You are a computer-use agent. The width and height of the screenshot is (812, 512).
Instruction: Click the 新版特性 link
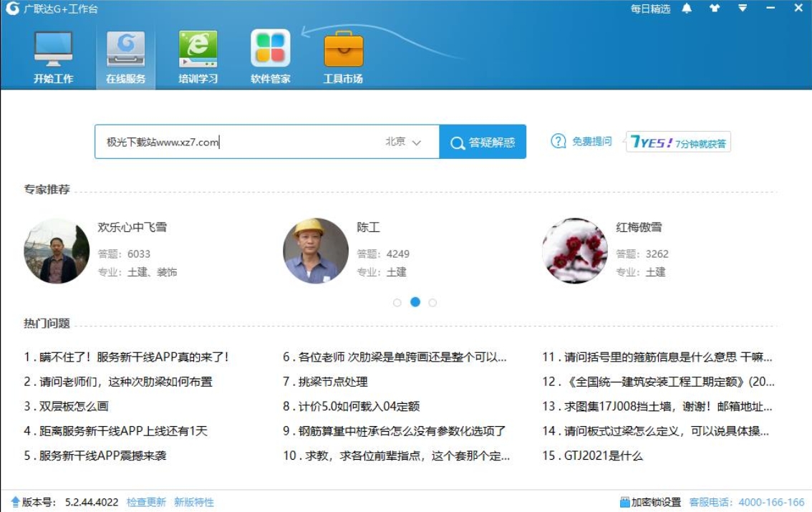[193, 502]
